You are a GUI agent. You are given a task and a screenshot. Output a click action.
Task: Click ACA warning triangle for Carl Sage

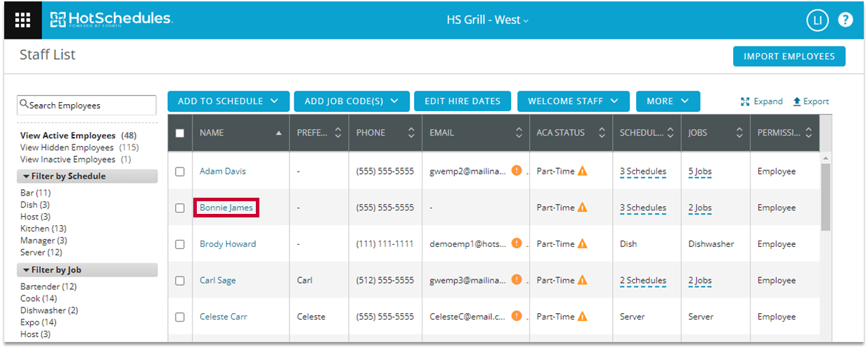(583, 280)
